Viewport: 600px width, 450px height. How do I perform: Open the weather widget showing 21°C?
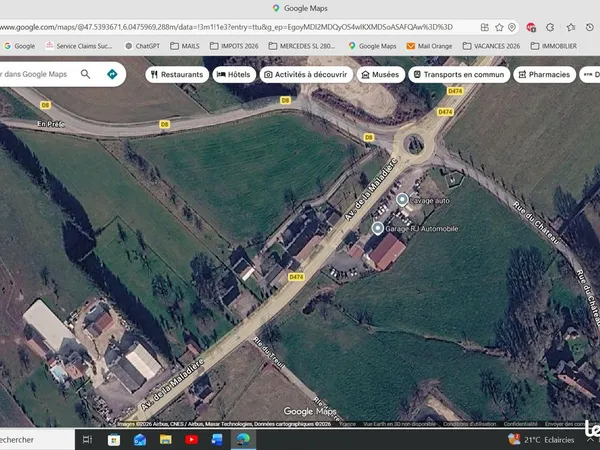[x=542, y=440]
